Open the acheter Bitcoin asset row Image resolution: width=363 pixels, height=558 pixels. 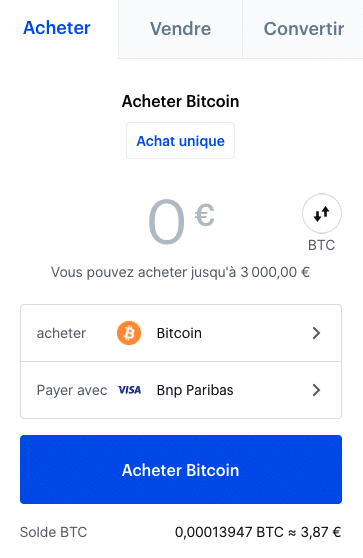tap(181, 333)
